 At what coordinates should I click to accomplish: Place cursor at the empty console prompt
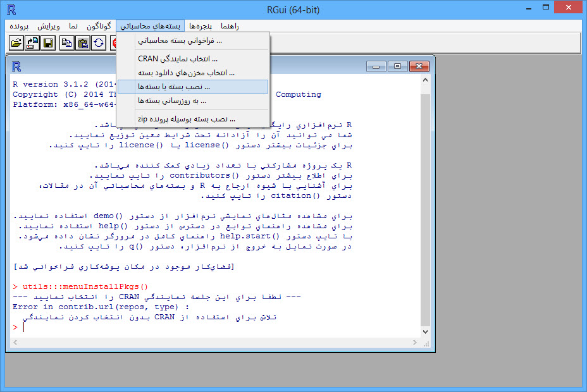pos(23,328)
